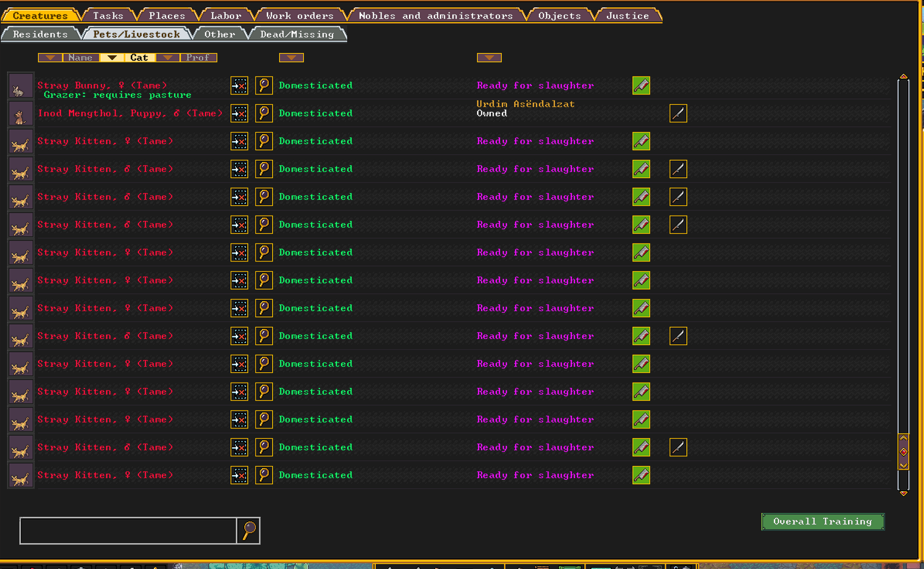The height and width of the screenshot is (569, 924).
Task: Open the Tasks tab
Action: click(108, 15)
